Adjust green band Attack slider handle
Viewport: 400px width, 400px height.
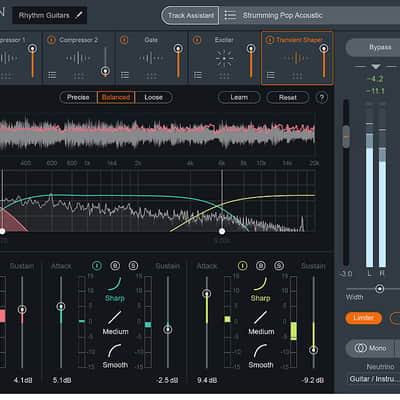61,306
